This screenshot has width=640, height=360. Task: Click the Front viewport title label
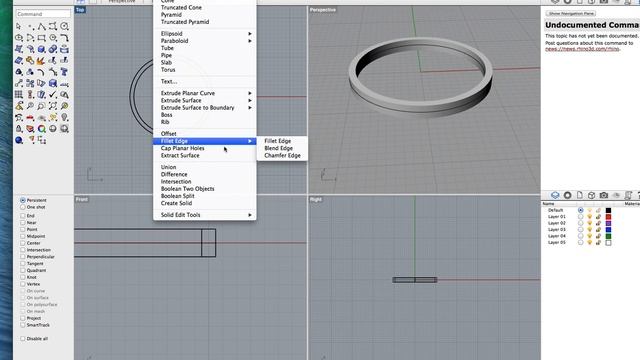point(82,199)
